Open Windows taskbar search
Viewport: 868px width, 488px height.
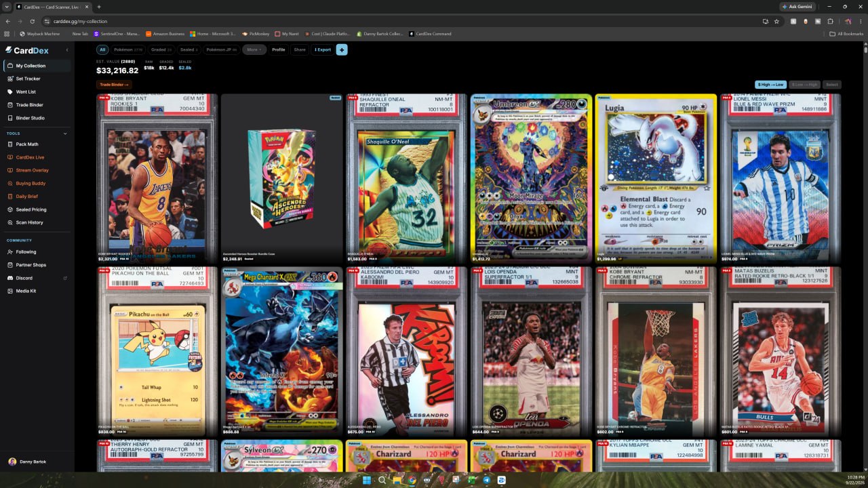(382, 480)
